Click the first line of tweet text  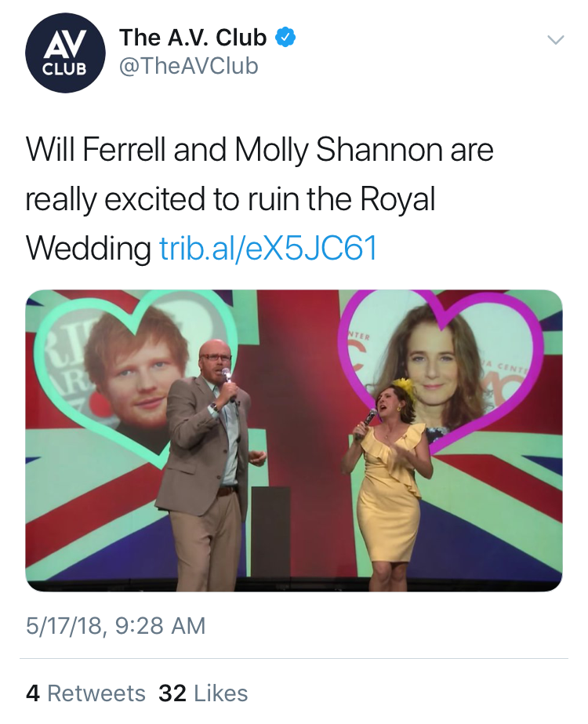tap(260, 150)
